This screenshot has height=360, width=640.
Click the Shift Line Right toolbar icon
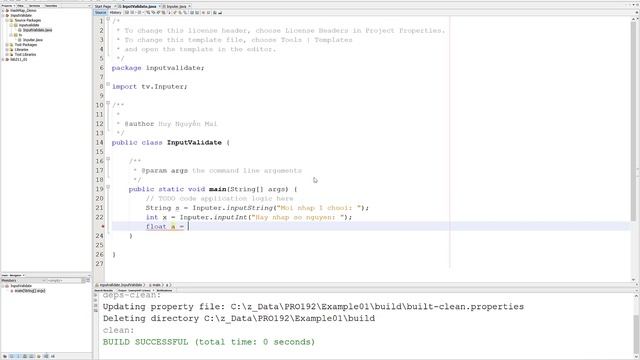click(x=197, y=13)
